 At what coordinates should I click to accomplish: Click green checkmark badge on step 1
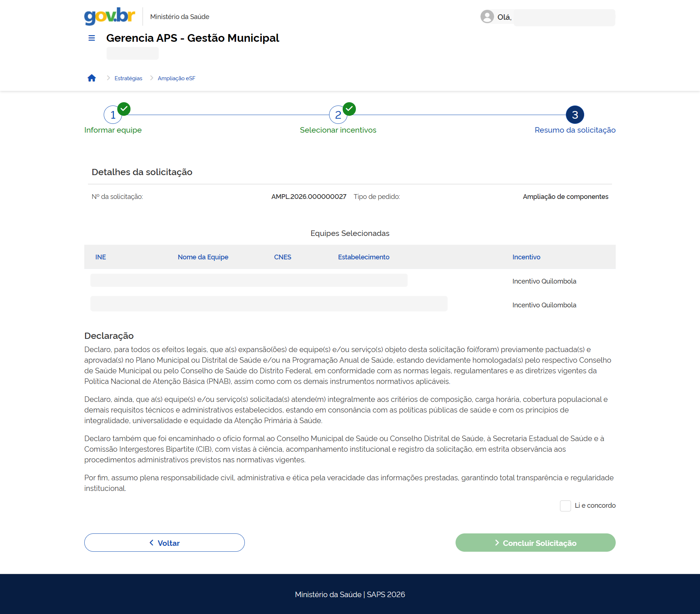124,109
